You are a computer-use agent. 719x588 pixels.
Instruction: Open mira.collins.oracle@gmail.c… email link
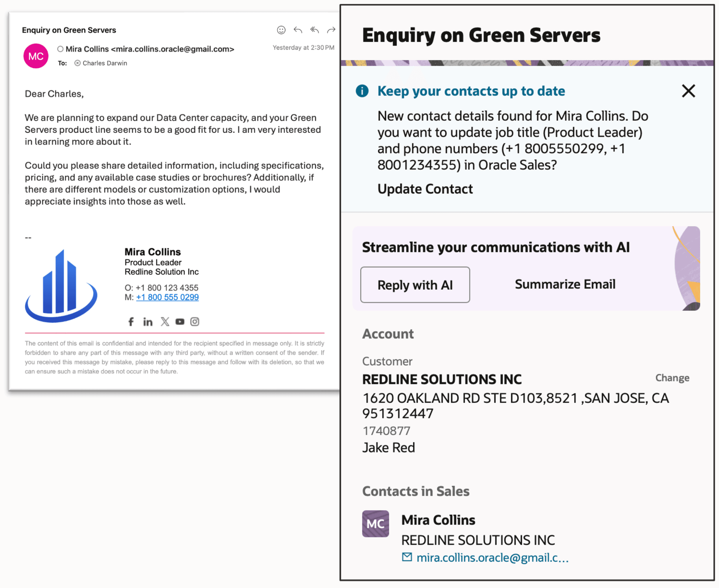pos(492,557)
